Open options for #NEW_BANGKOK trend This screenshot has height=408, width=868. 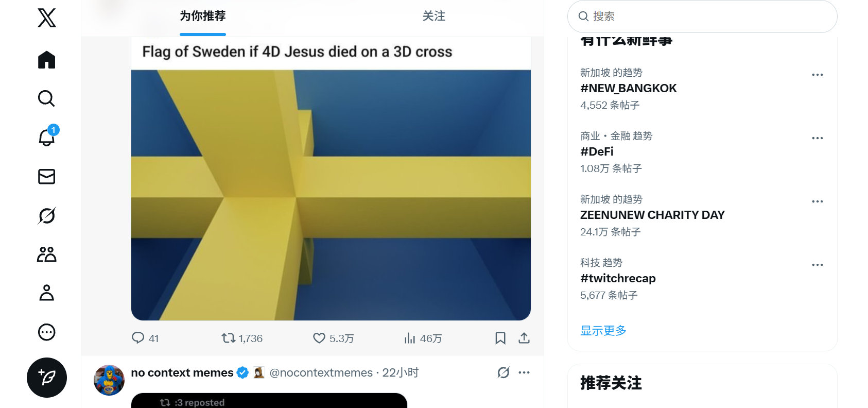click(818, 75)
